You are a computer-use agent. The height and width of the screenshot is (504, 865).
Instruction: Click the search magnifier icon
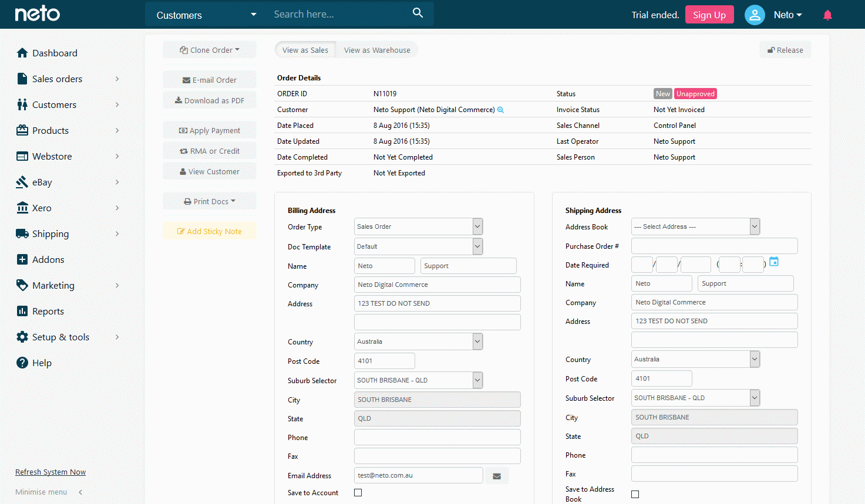[x=418, y=13]
